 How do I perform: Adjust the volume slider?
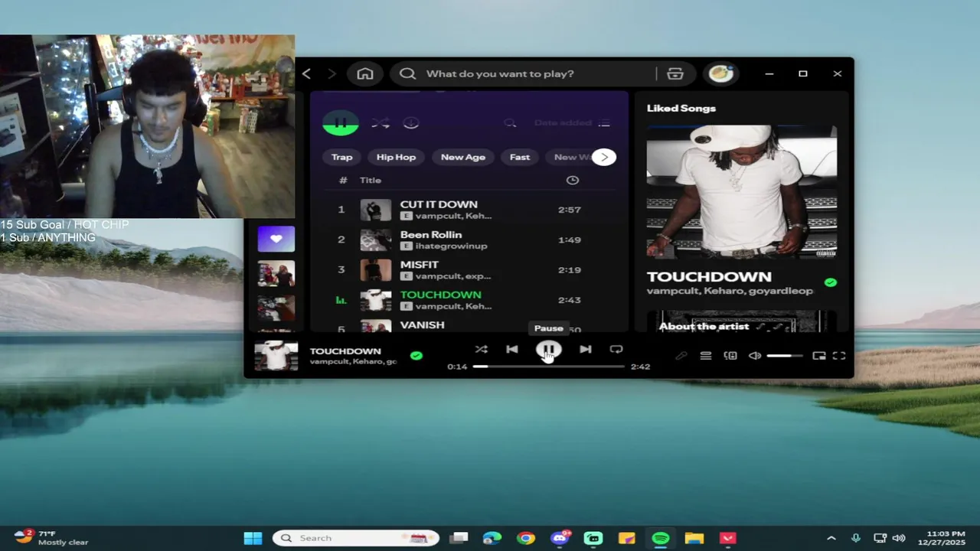click(785, 356)
